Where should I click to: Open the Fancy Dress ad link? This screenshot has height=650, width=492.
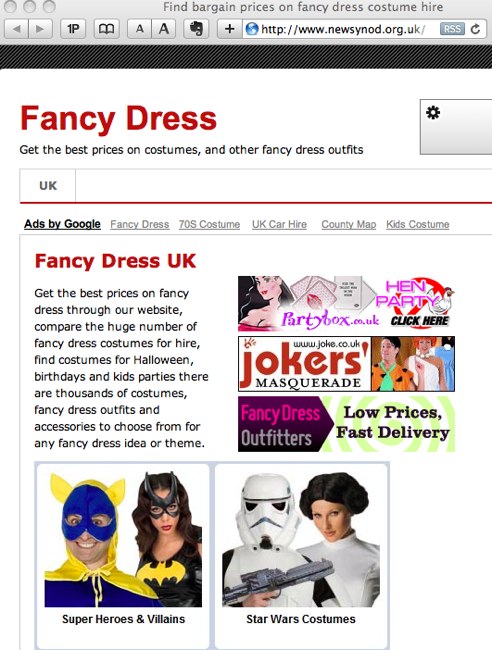140,224
